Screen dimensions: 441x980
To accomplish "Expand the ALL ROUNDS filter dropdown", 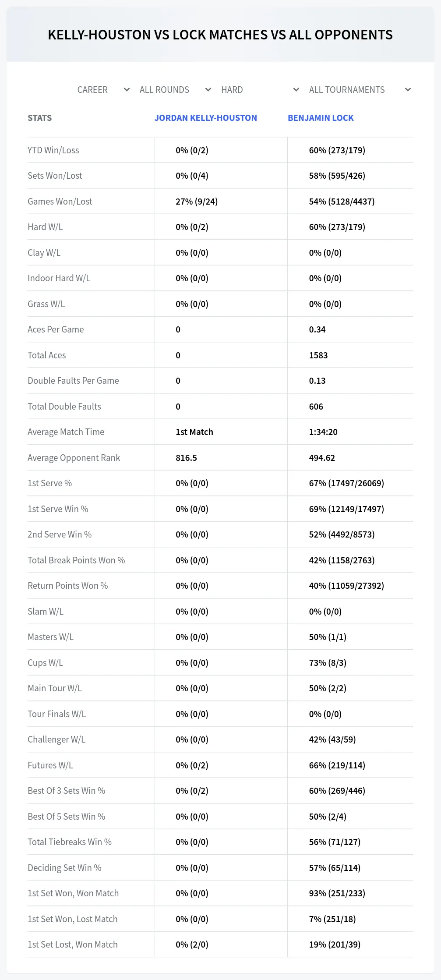I will (175, 90).
